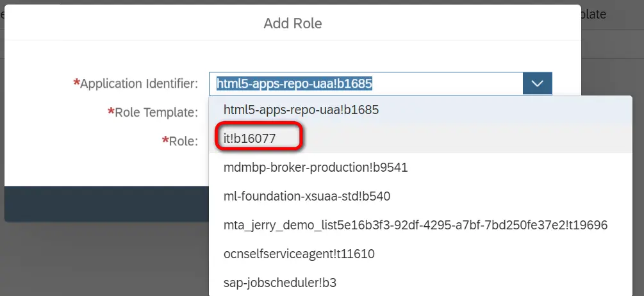Click the red asterisk beside Role
Image resolution: width=644 pixels, height=296 pixels.
[165, 140]
